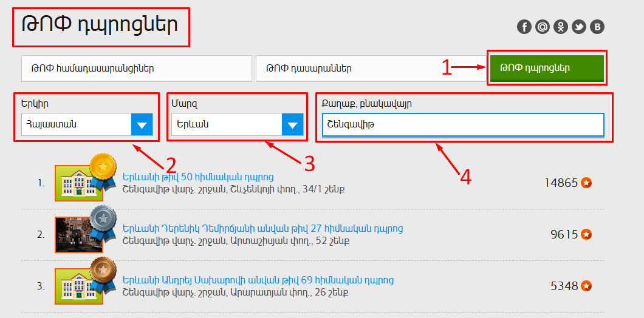
Task: Share via the Mail.ru @ icon
Action: (x=542, y=27)
